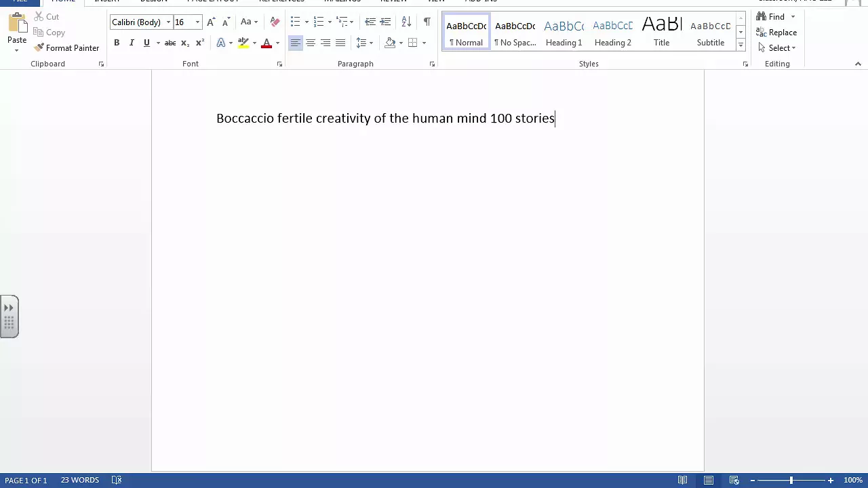Screen dimensions: 868x488
Task: Go to the next row of styles
Action: click(741, 32)
